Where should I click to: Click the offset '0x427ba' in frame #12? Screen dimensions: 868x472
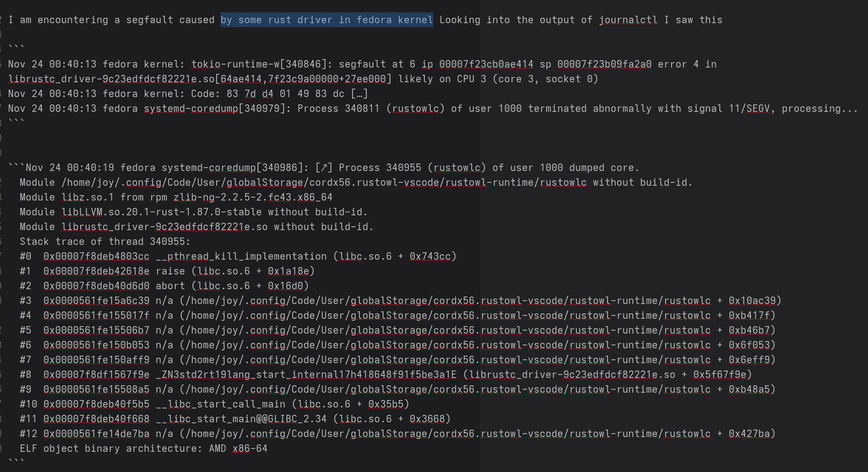(749, 434)
